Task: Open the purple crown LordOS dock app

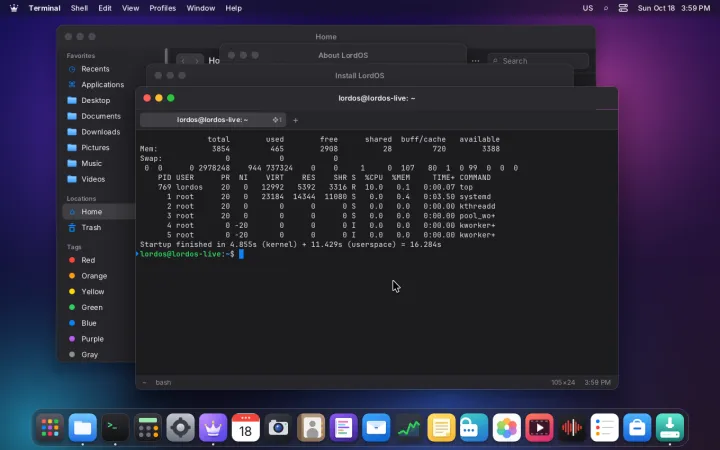Action: (213, 428)
